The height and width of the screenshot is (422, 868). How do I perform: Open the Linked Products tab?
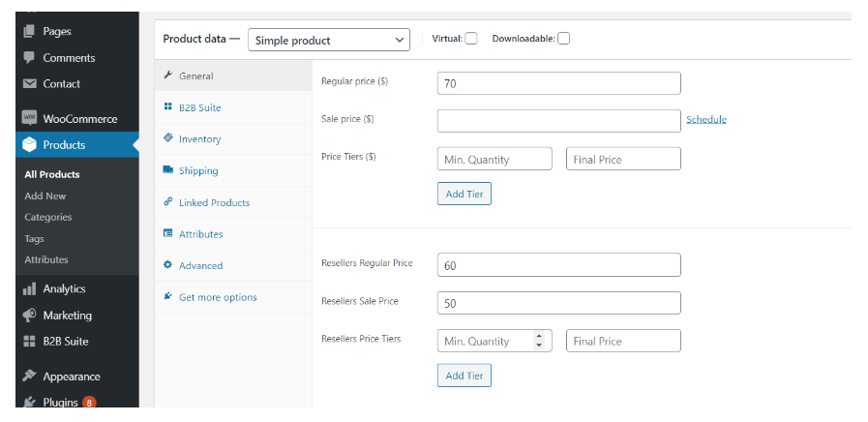coord(233,202)
